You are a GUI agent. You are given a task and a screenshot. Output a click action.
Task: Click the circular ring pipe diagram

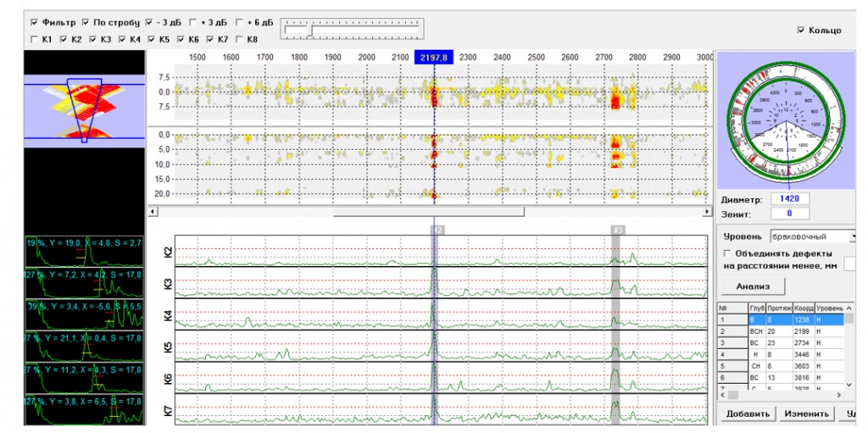[x=786, y=119]
